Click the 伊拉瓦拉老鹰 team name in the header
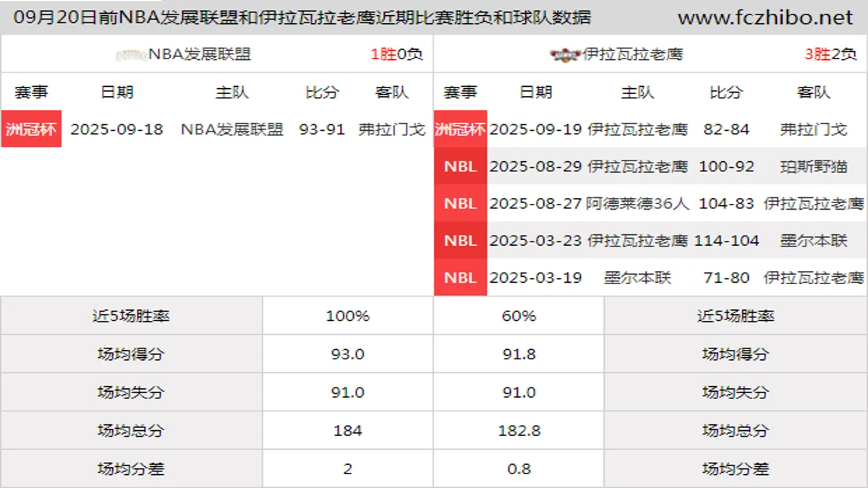 [633, 54]
